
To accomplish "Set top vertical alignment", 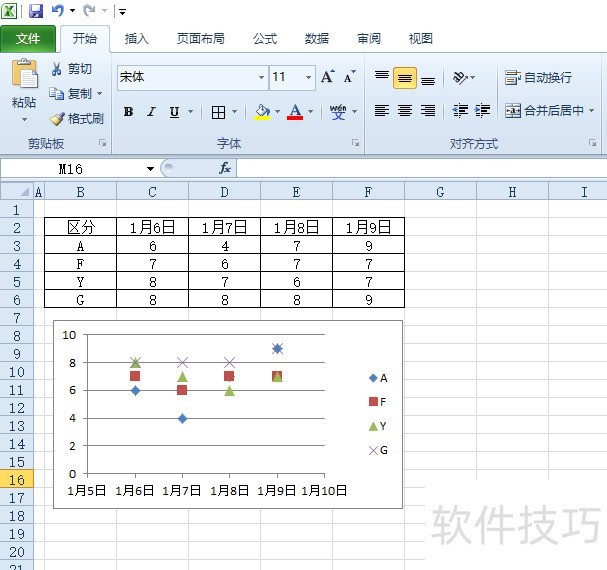I will [382, 76].
